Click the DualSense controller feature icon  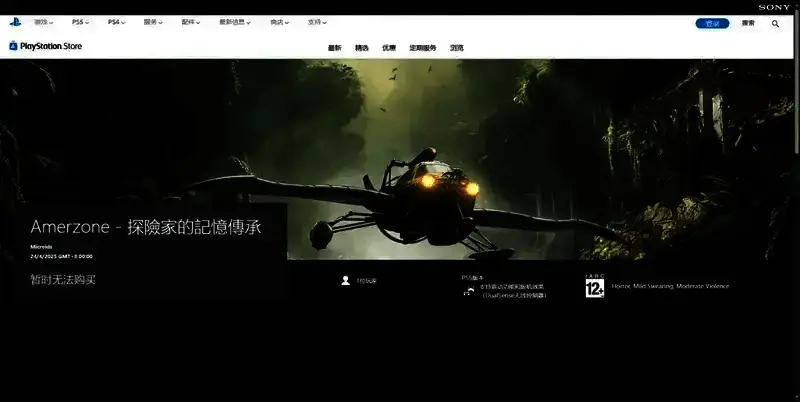[x=468, y=291]
